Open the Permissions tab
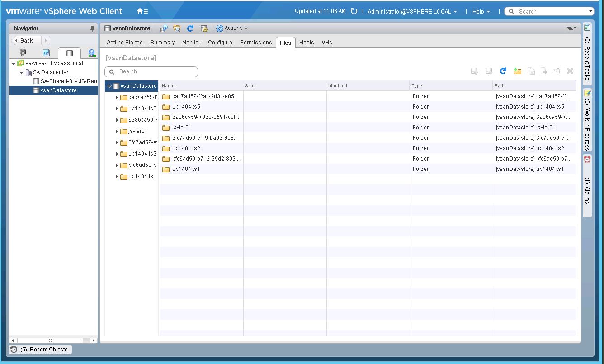604x364 pixels. pyautogui.click(x=255, y=42)
